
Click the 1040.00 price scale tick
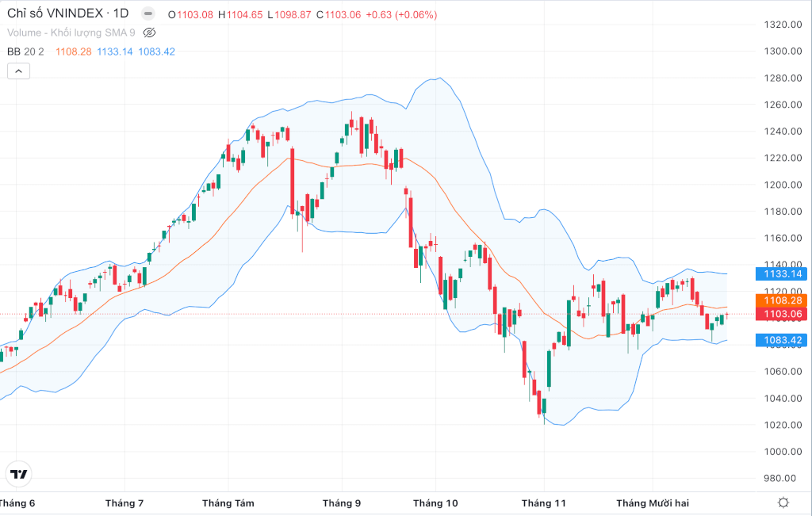[783, 398]
